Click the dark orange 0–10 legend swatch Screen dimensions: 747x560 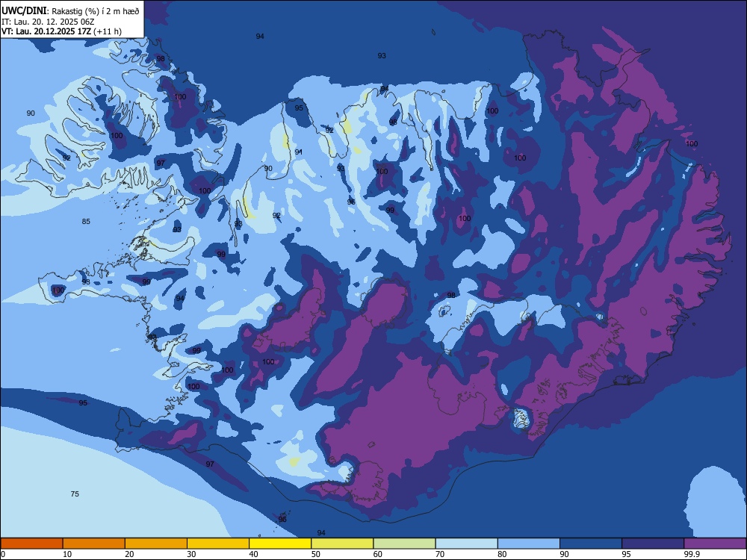click(31, 544)
